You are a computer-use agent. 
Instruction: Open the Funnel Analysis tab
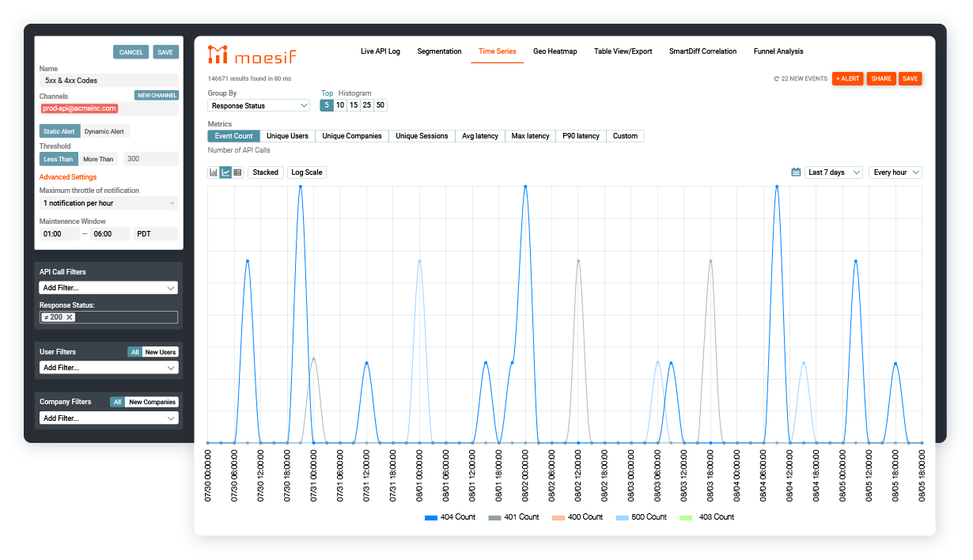pos(778,51)
